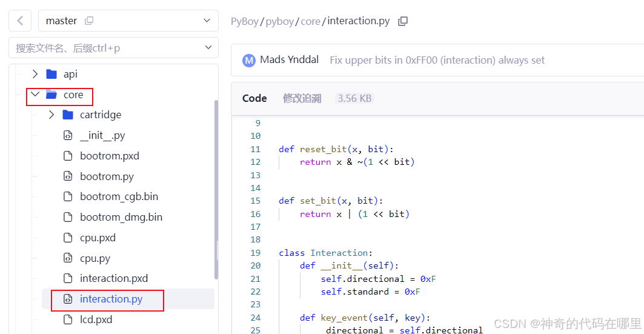Click the bootrom_cgb.bin file icon
Screen dimensions: 644x334
coord(68,196)
